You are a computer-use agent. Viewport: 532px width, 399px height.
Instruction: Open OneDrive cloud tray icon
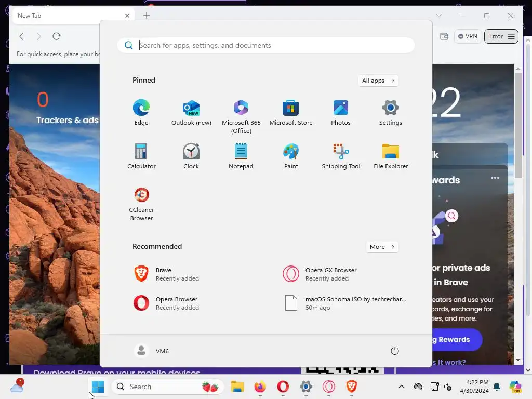418,387
